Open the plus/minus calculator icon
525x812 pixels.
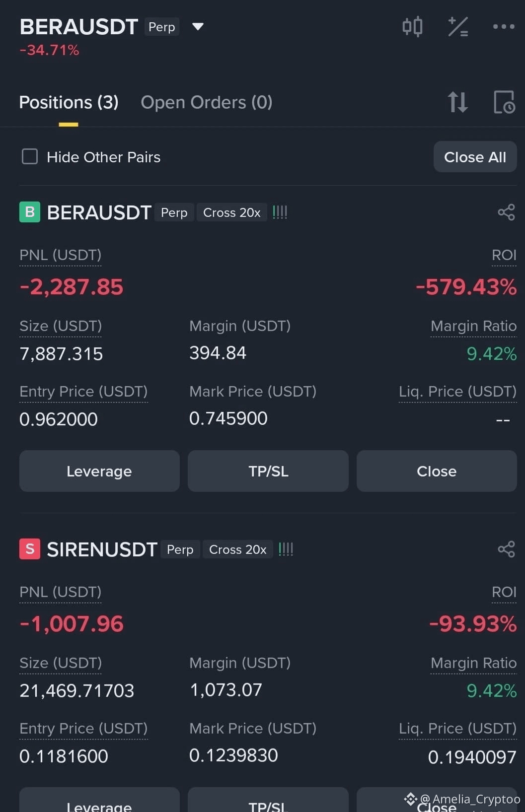coord(458,27)
